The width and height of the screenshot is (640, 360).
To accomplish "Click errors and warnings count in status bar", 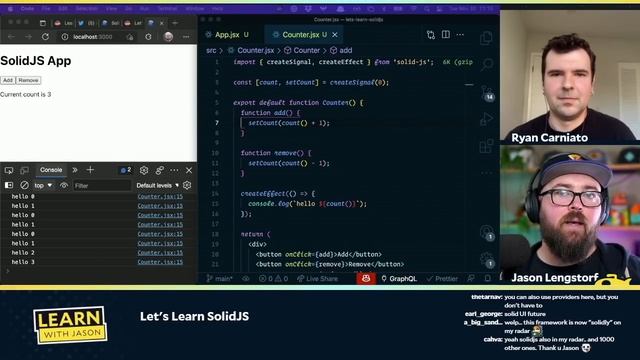I will (273, 279).
